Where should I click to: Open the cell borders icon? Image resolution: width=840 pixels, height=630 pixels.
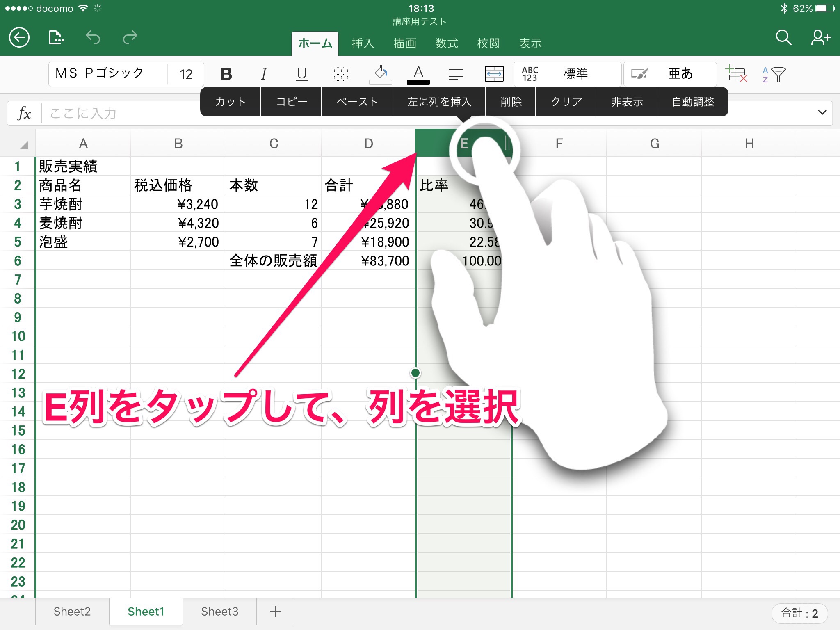tap(341, 74)
